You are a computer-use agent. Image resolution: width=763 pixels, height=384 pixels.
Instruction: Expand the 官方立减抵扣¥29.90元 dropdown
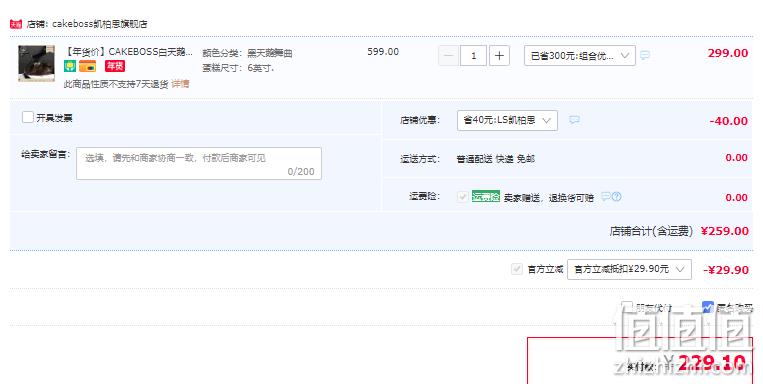629,269
